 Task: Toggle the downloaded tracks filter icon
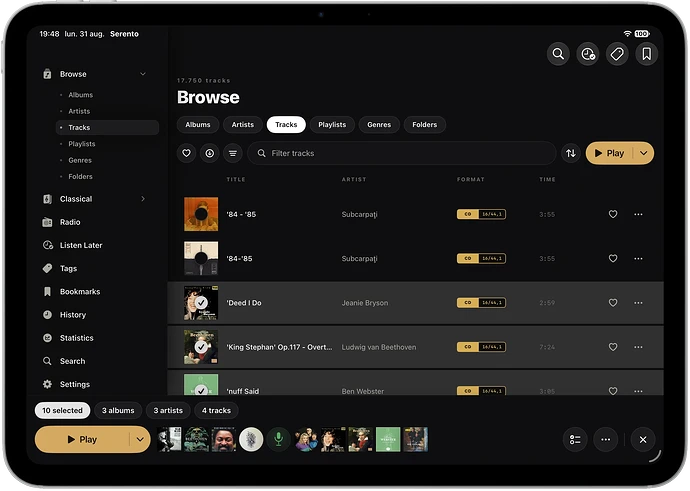click(209, 153)
